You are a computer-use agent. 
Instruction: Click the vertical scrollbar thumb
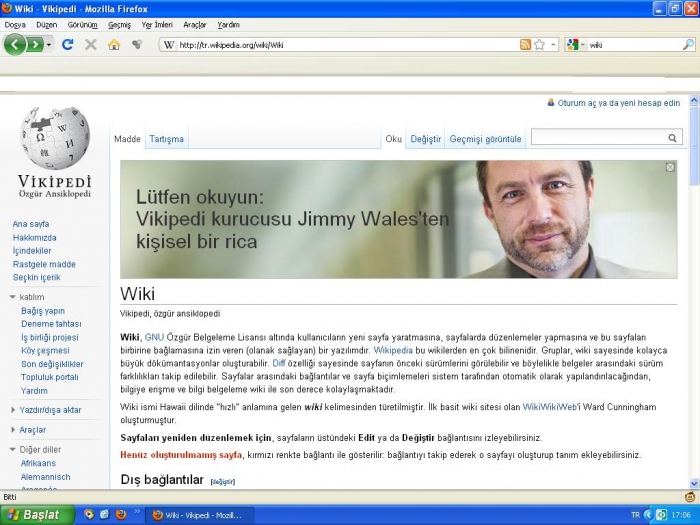coord(694,145)
